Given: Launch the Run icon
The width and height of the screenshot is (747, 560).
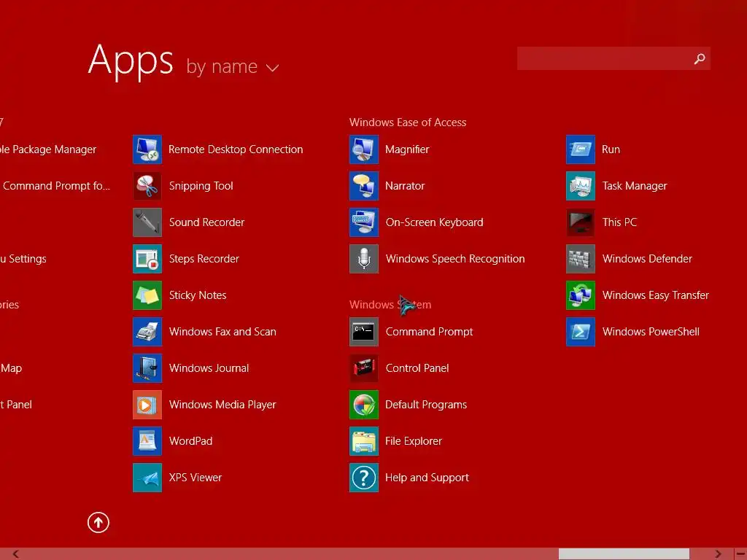Looking at the screenshot, I should 581,149.
